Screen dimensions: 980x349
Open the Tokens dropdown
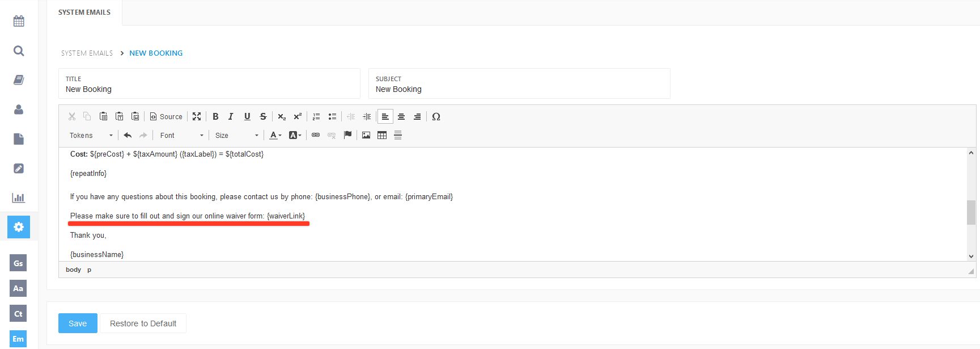91,135
